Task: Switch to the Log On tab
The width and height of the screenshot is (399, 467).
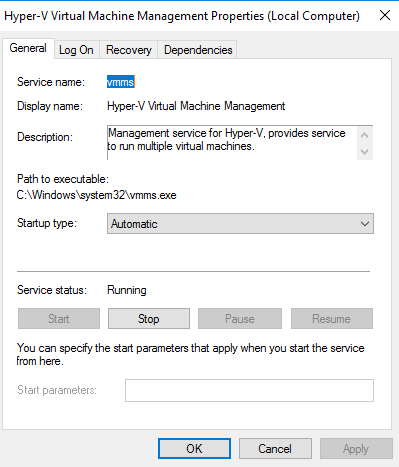Action: pyautogui.click(x=76, y=50)
